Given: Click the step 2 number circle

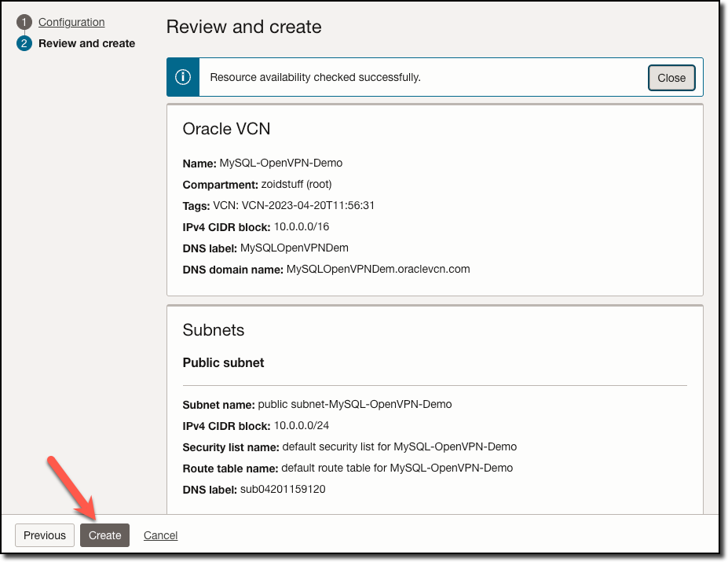Looking at the screenshot, I should (24, 43).
